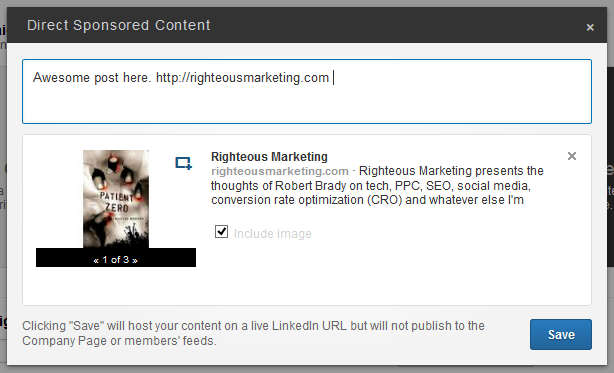614x373 pixels.
Task: Edit the Righteous Marketing preview title
Action: click(x=269, y=157)
